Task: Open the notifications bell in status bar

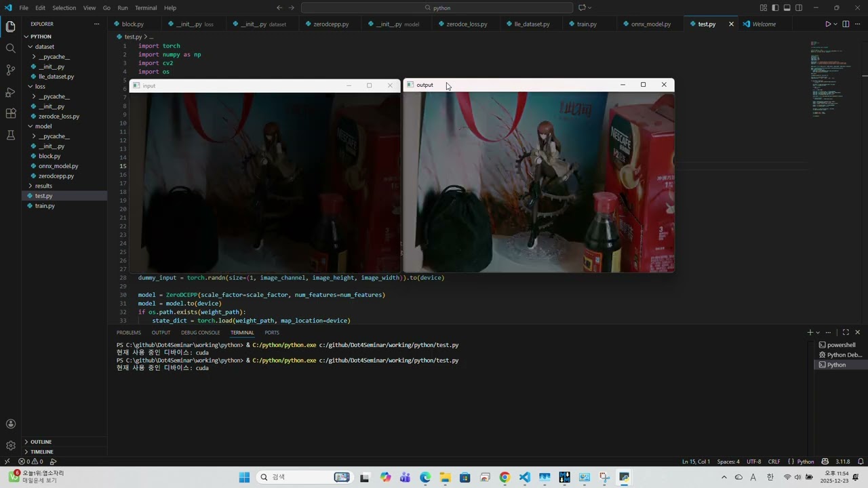Action: tap(861, 462)
